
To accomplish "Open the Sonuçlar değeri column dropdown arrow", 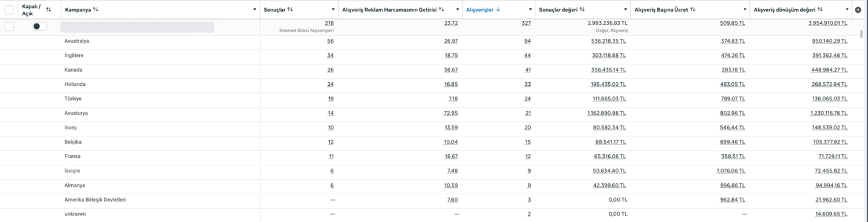I will (626, 10).
